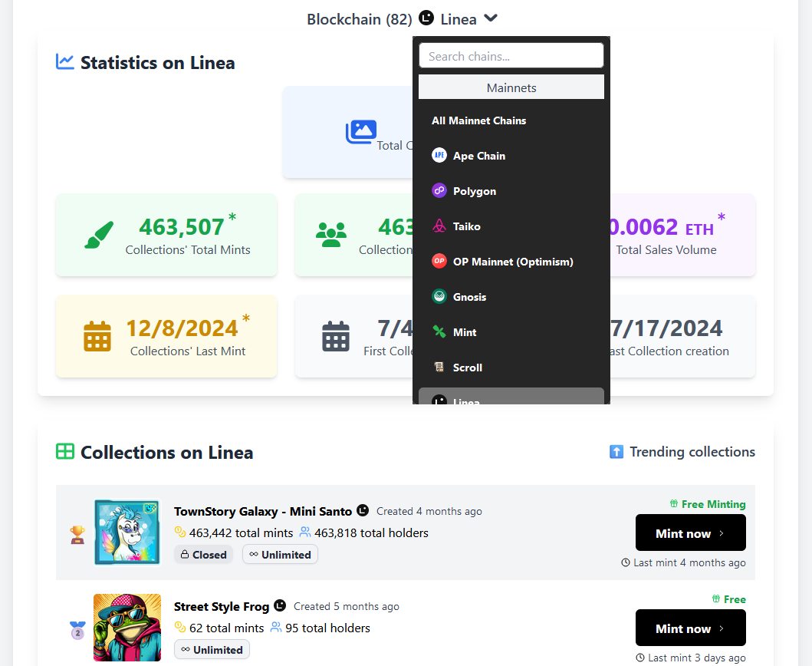
Task: Mint now for TownStory Galaxy - Mini Santo
Action: point(690,533)
